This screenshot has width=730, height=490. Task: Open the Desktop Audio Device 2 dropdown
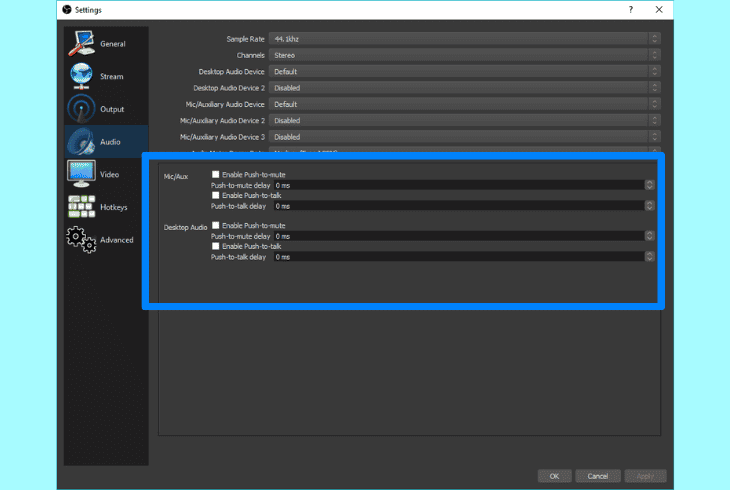pos(465,88)
